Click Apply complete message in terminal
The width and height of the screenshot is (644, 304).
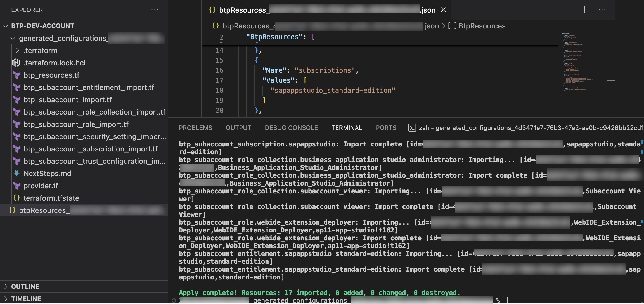pos(319,293)
